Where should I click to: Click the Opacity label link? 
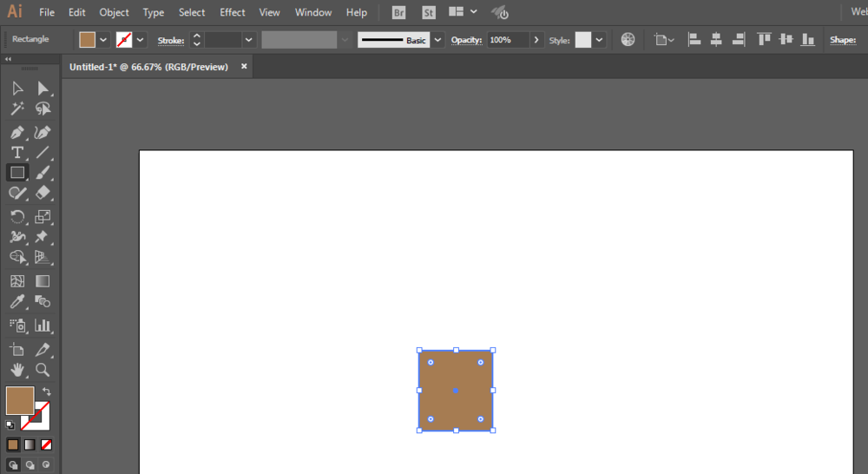tap(466, 40)
